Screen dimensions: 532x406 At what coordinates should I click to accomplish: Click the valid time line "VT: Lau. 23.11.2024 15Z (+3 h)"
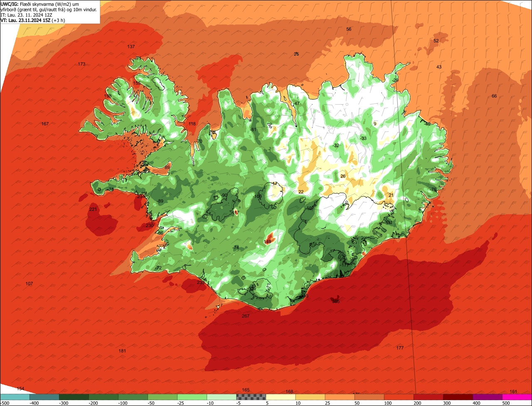point(32,20)
